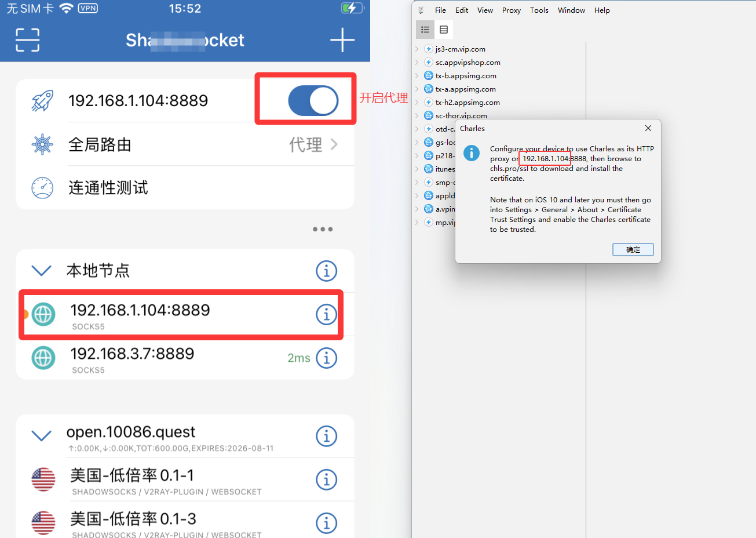Screen dimensions: 756x538
Task: Open the Tools menu in Charles
Action: click(x=539, y=10)
